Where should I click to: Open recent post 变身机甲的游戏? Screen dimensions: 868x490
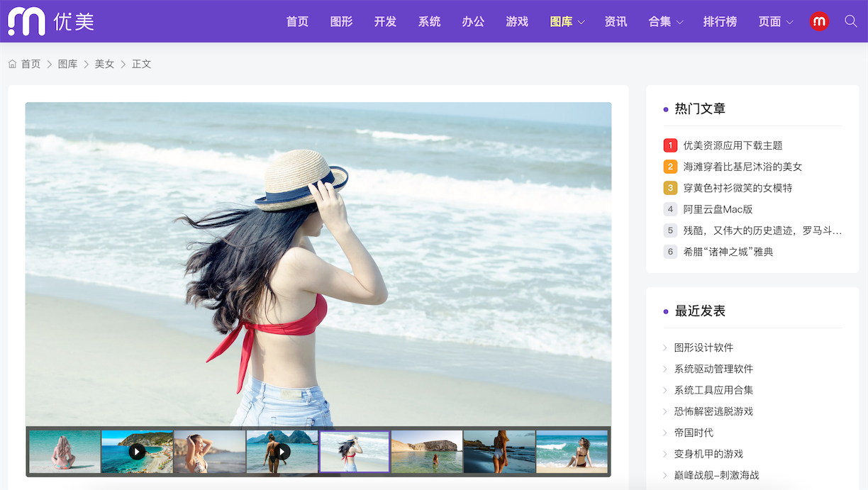[708, 454]
